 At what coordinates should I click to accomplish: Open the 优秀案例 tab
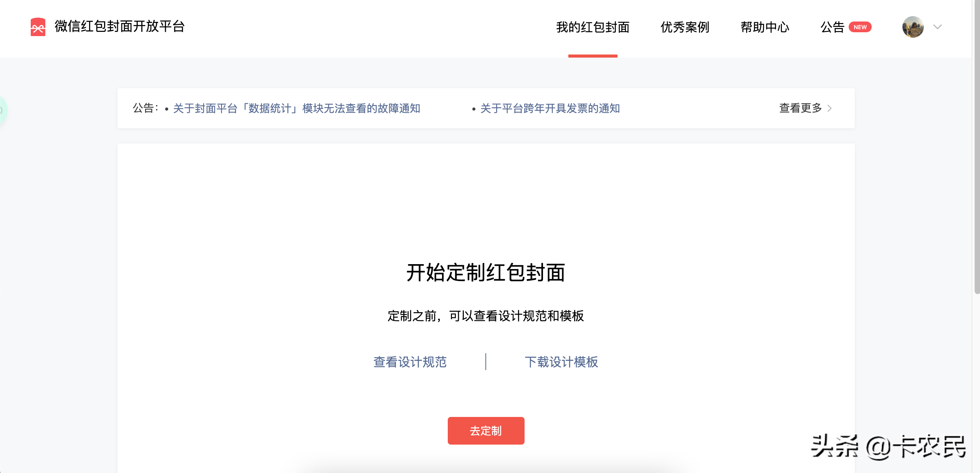coord(685,27)
